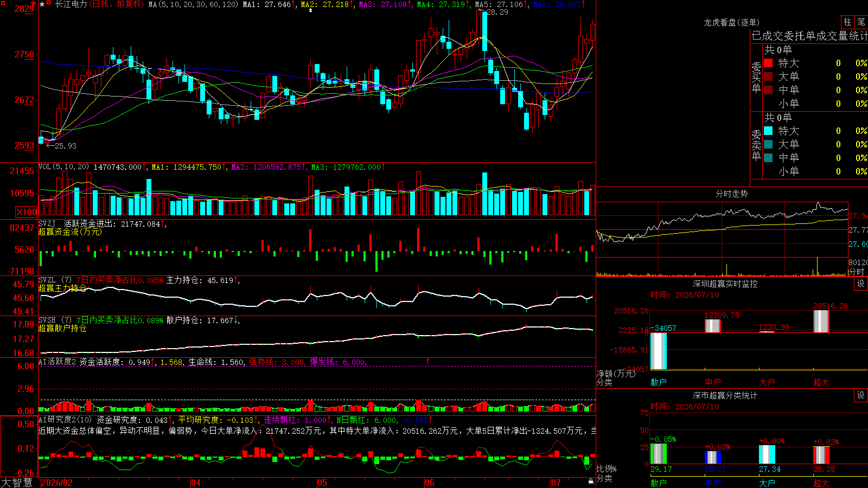Click the red arrow marker in AI活跃度 header

click(x=428, y=361)
